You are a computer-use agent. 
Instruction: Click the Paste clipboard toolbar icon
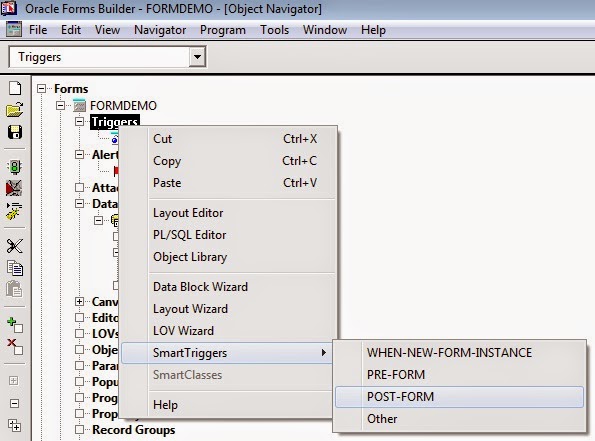click(x=14, y=290)
